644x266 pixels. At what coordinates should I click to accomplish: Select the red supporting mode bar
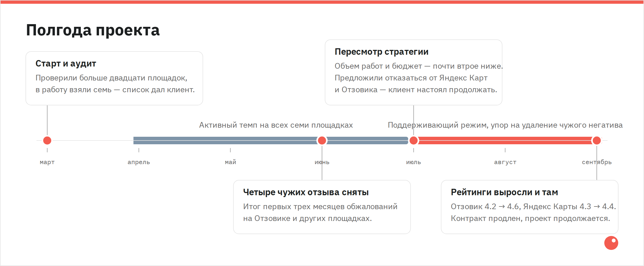coord(505,141)
